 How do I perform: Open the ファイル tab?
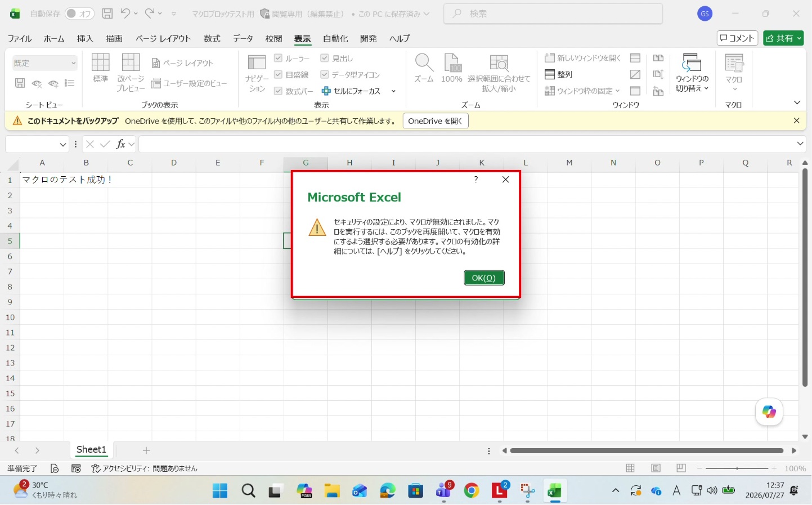pyautogui.click(x=20, y=39)
